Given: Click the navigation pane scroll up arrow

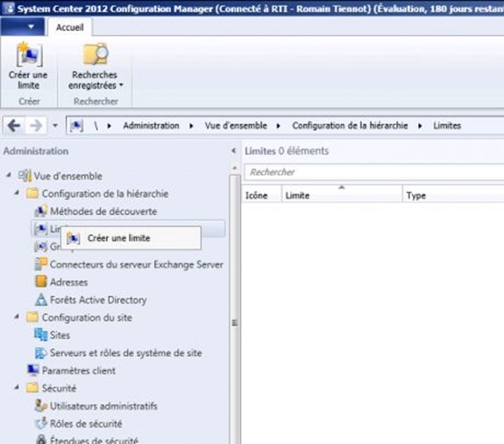Looking at the screenshot, I should (x=235, y=168).
